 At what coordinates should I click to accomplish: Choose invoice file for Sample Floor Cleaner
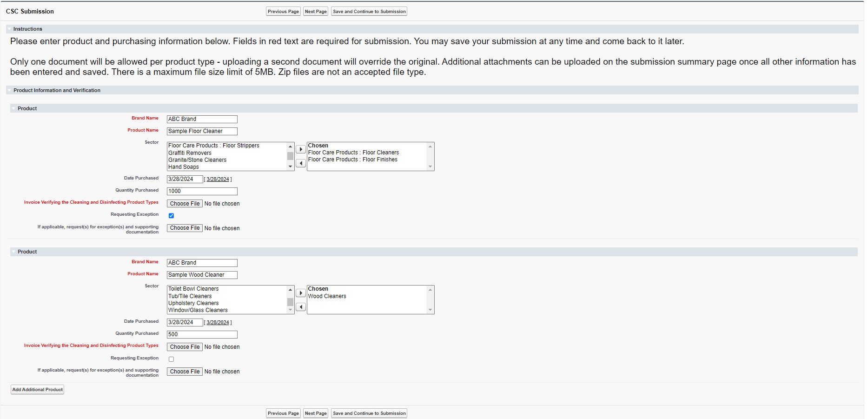point(185,204)
